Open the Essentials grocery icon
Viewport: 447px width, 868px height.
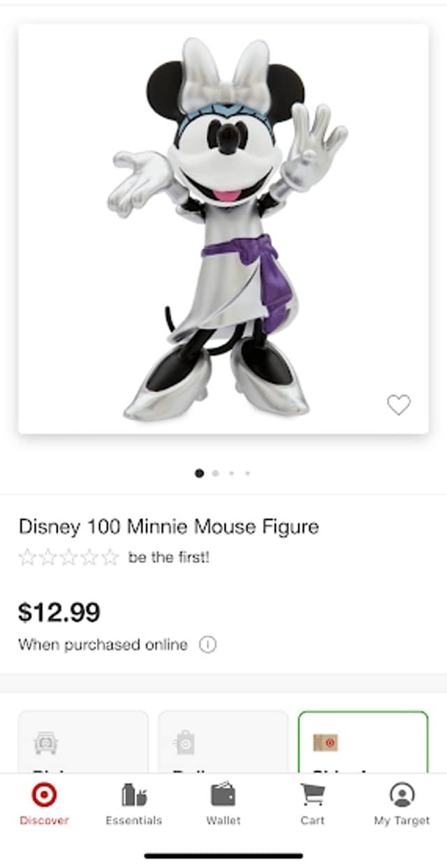134,795
